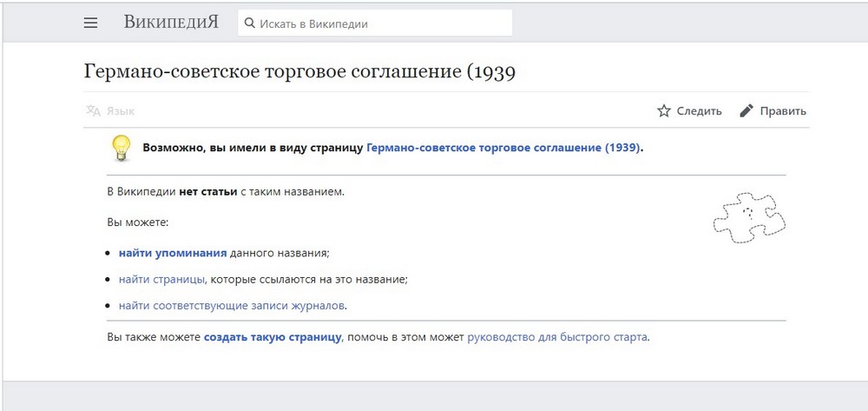Viewport: 868px width, 411px height.
Task: Click the text Вы можете:
Action: 137,222
